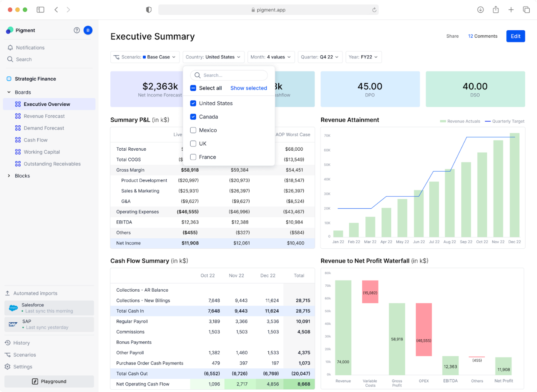Screen dimensions: 537x392
Task: Open Scenarios via its sidebar icon
Action: point(8,354)
